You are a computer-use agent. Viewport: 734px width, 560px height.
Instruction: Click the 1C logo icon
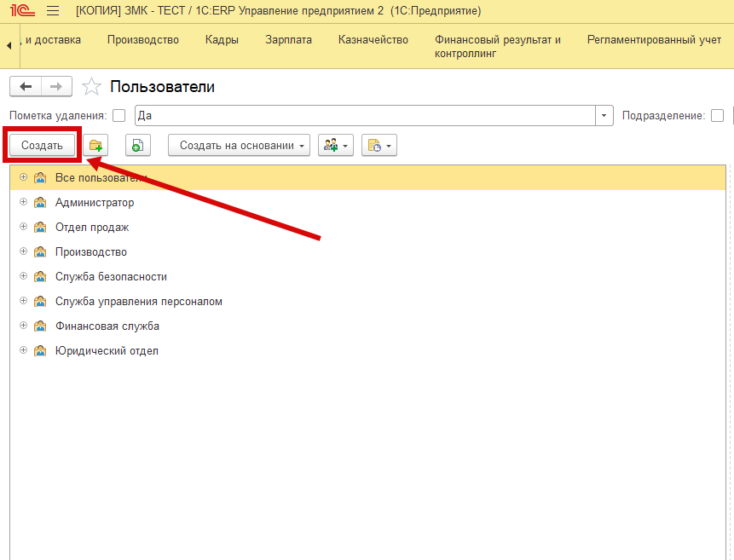pos(22,10)
